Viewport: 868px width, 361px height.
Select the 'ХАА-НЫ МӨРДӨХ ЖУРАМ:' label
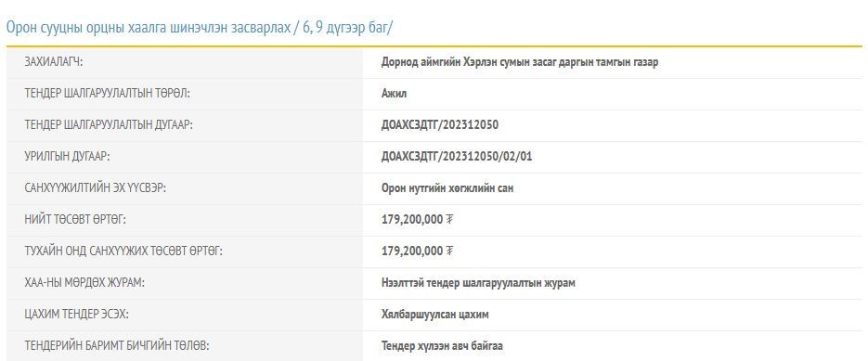point(84,283)
